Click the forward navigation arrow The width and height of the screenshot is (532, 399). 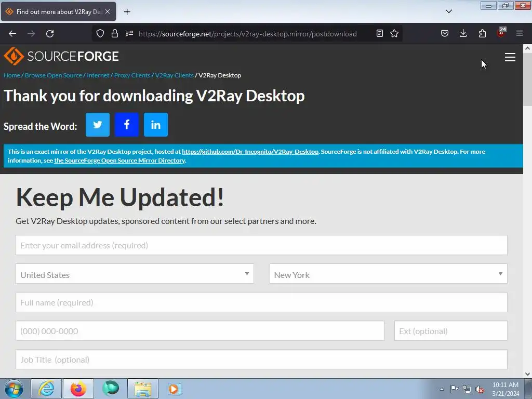[31, 34]
